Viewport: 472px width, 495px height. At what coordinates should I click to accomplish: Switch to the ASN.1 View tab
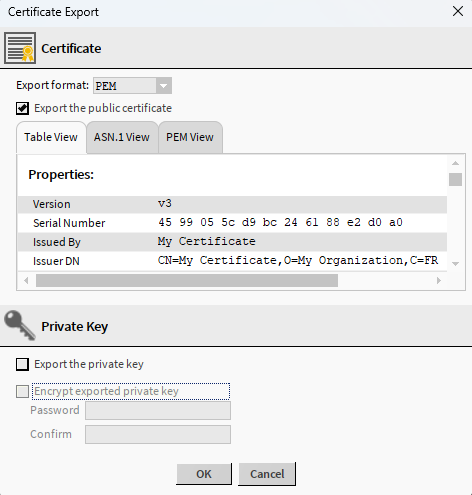[122, 137]
